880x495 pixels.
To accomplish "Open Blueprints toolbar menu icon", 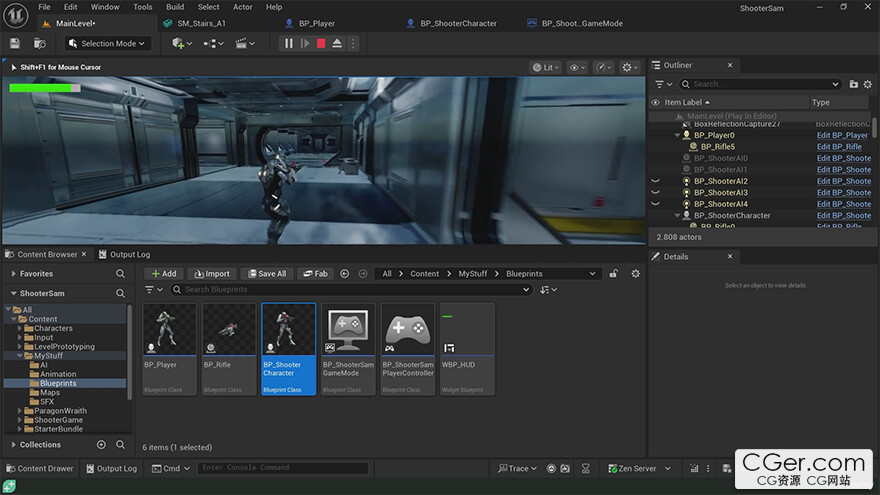I will point(213,43).
